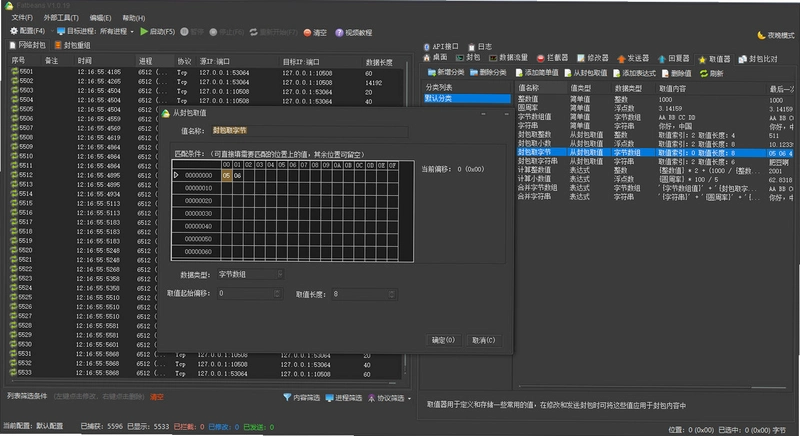Select the 合并字节数组 value row
800x436 pixels.
(x=655, y=188)
